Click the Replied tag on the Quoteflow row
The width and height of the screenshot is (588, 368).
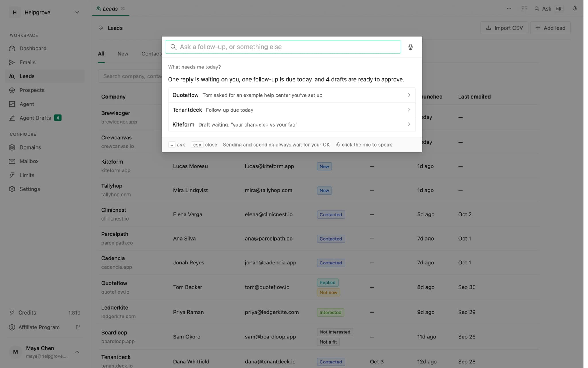[328, 283]
